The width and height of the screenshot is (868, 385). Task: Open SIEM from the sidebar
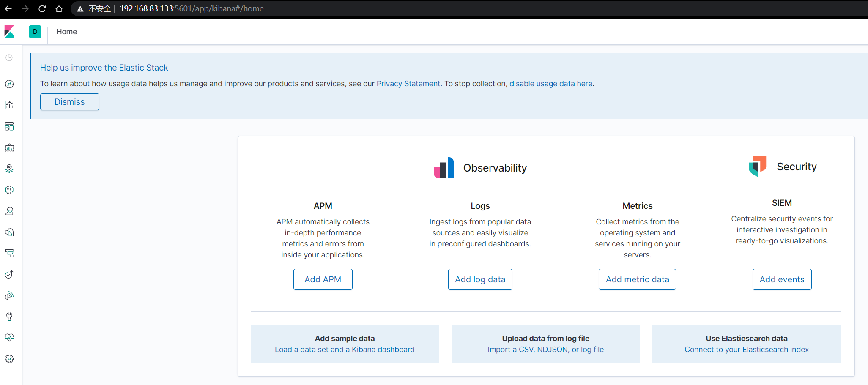[9, 295]
